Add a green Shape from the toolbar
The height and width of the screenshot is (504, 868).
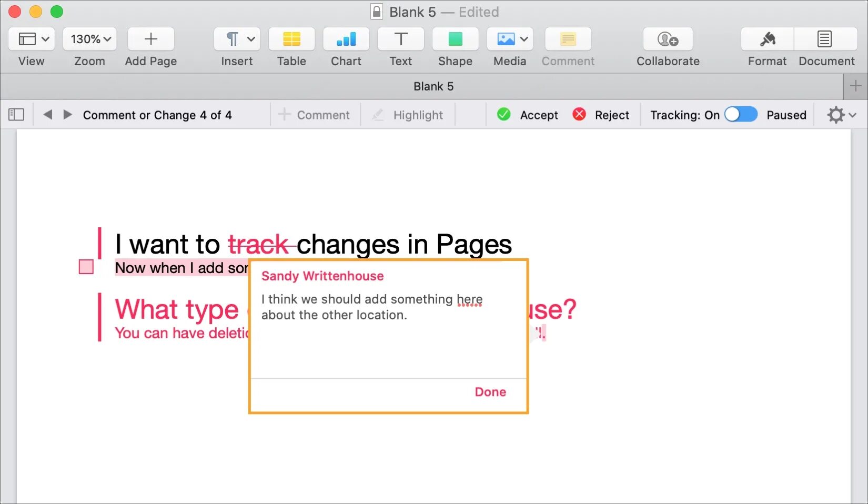pyautogui.click(x=456, y=39)
